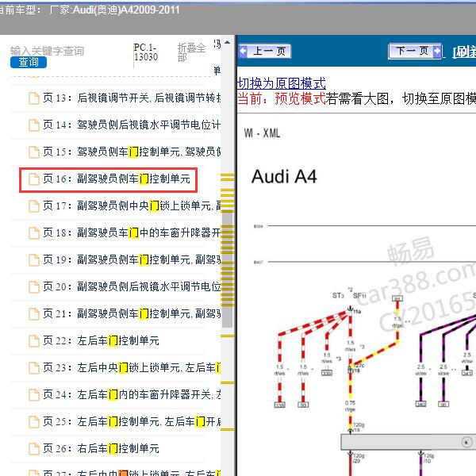Viewport: 476px width, 476px height.
Task: Click the document icon of page 13
Action: [x=34, y=98]
